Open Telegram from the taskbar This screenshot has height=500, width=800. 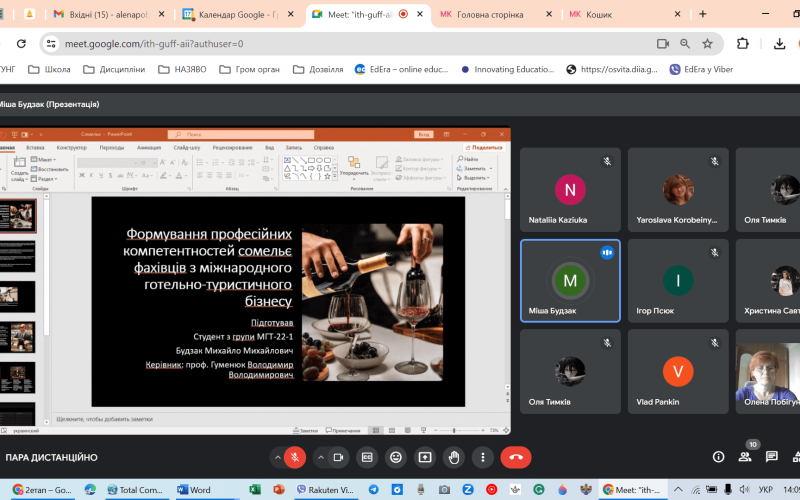pos(373,489)
